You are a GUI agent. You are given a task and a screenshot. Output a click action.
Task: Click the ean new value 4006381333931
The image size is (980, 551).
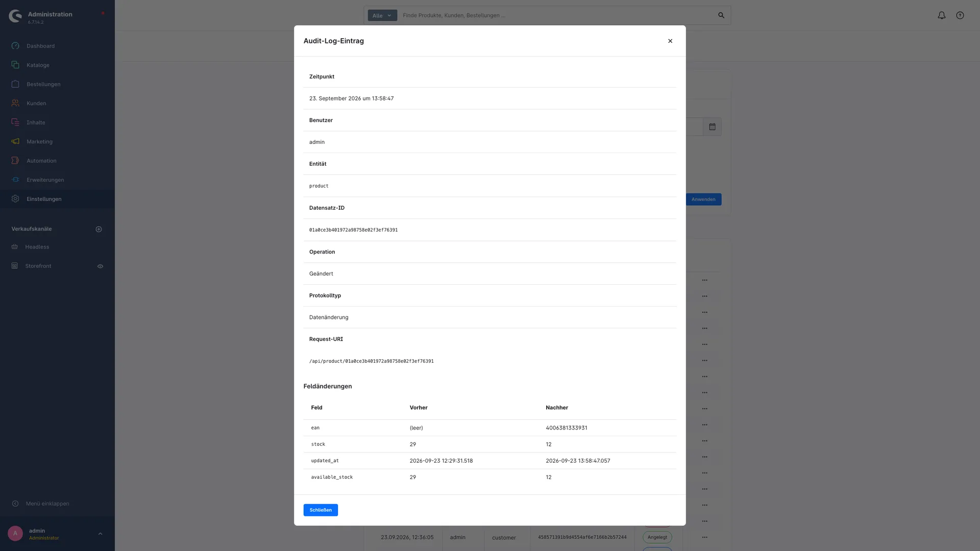point(566,428)
